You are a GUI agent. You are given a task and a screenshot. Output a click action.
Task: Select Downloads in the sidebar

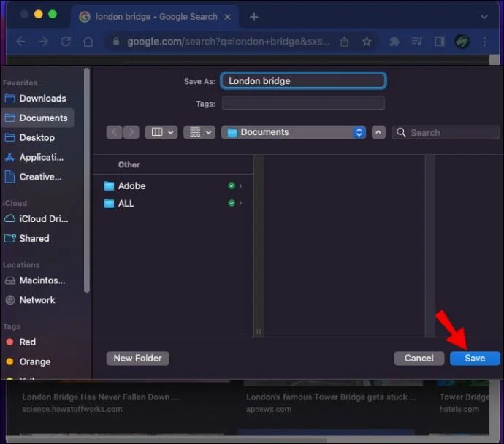[x=42, y=99]
